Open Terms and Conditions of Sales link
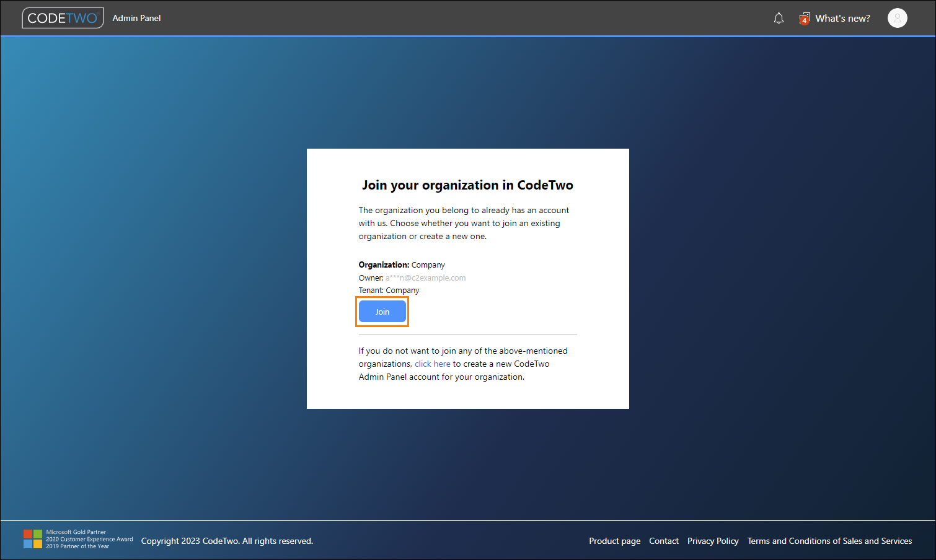 829,541
